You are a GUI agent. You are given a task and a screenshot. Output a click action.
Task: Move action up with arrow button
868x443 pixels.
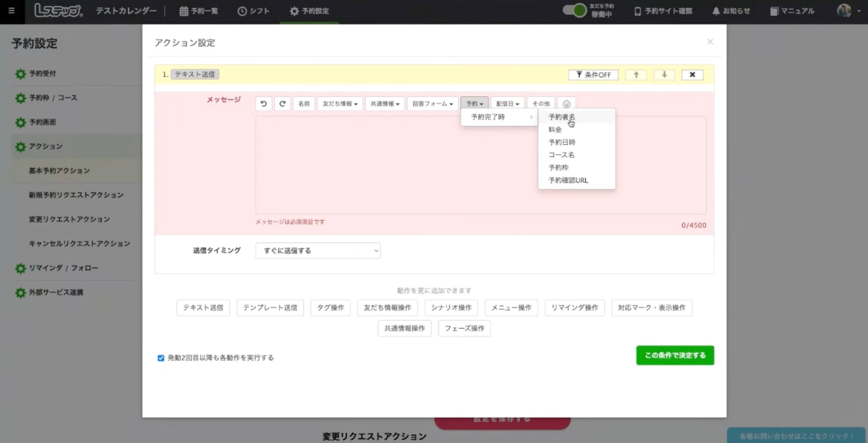tap(636, 75)
